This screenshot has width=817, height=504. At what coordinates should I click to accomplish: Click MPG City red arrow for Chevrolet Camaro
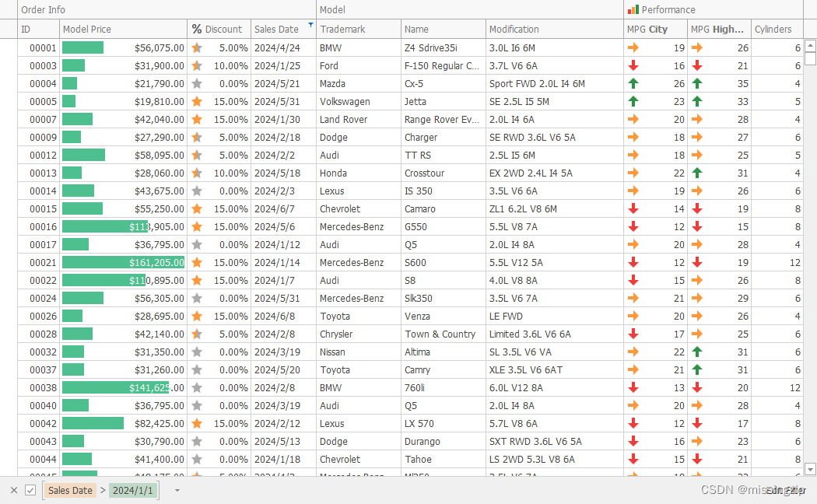pos(633,208)
